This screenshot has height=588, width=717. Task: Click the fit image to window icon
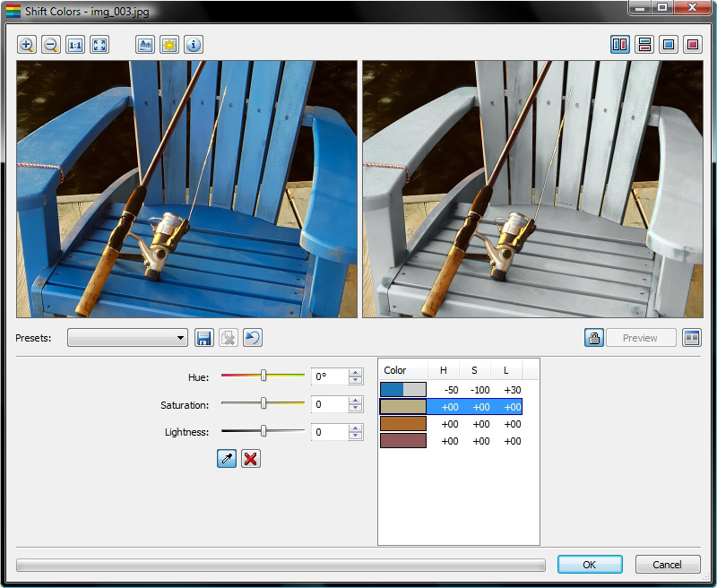(x=99, y=45)
